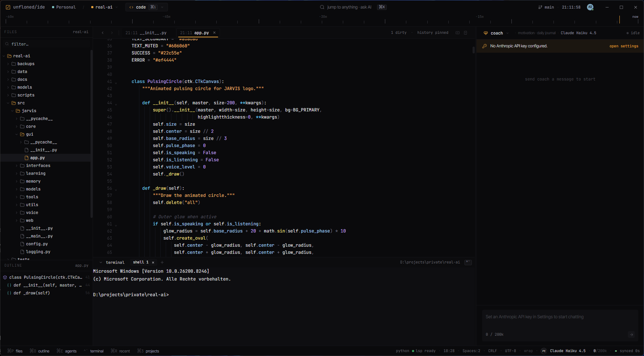Open the AD user avatar
The width and height of the screenshot is (644, 356).
590,7
